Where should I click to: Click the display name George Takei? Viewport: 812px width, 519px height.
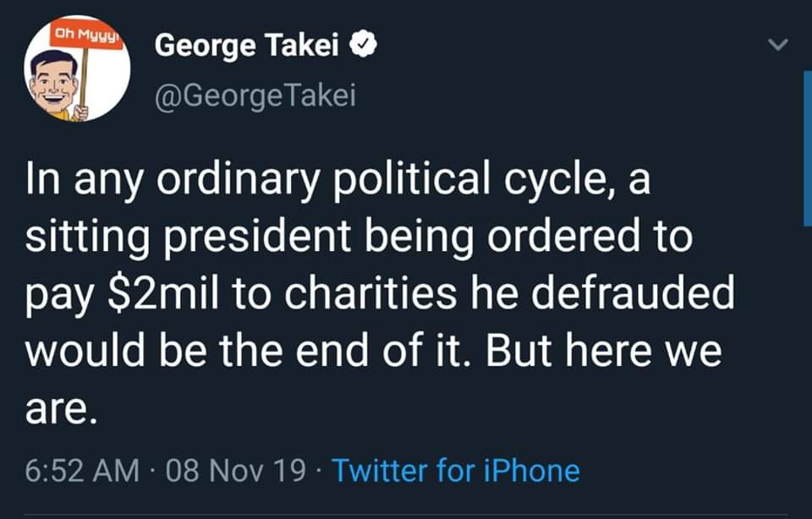coord(247,49)
